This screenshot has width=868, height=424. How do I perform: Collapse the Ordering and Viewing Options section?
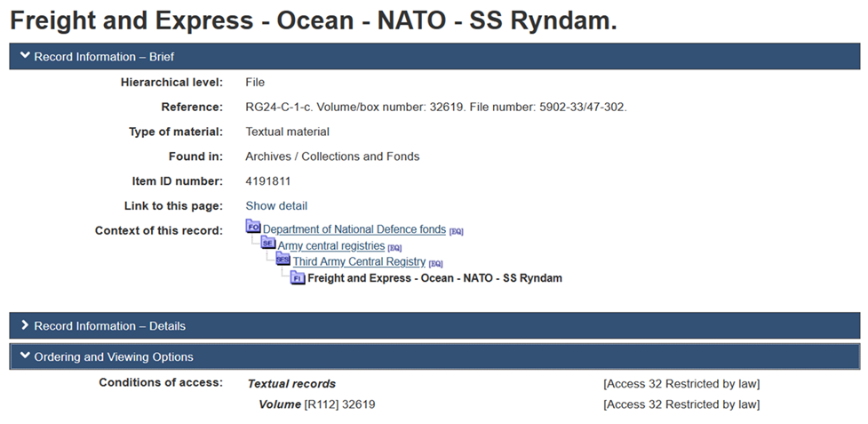pyautogui.click(x=113, y=357)
